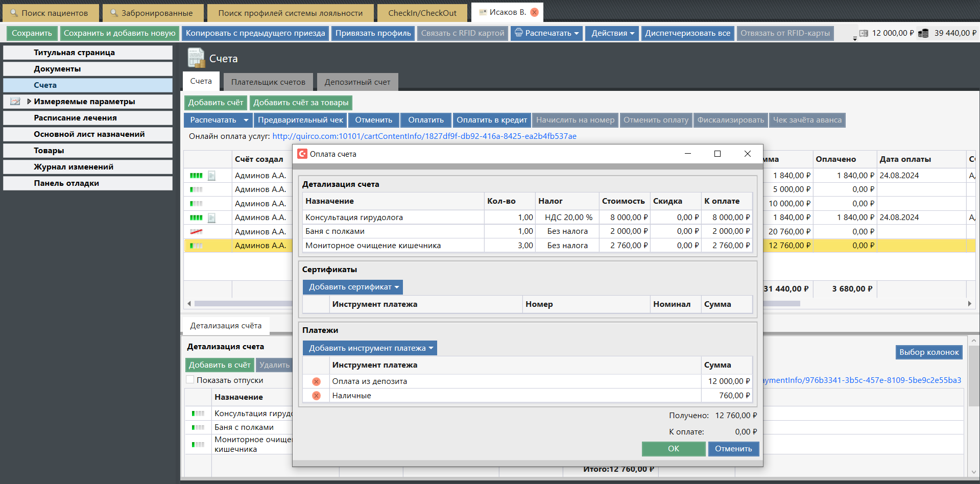Click the coin stack total balance icon

923,33
